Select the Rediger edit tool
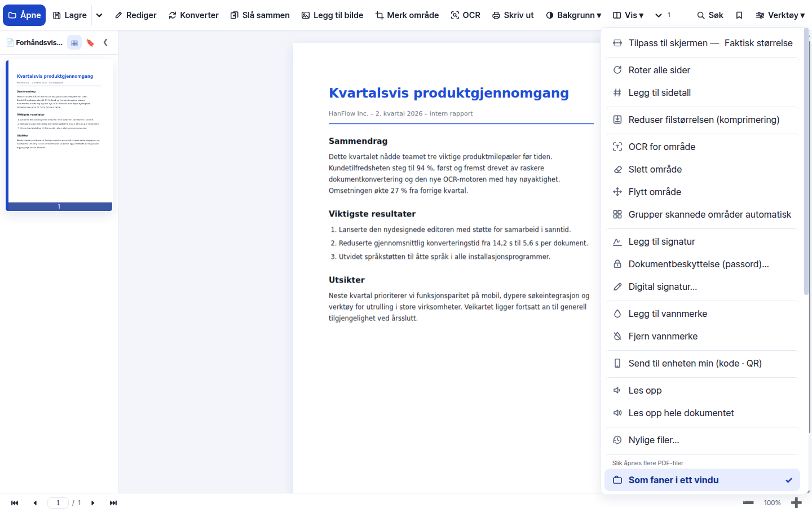This screenshot has width=812, height=512. tap(135, 15)
